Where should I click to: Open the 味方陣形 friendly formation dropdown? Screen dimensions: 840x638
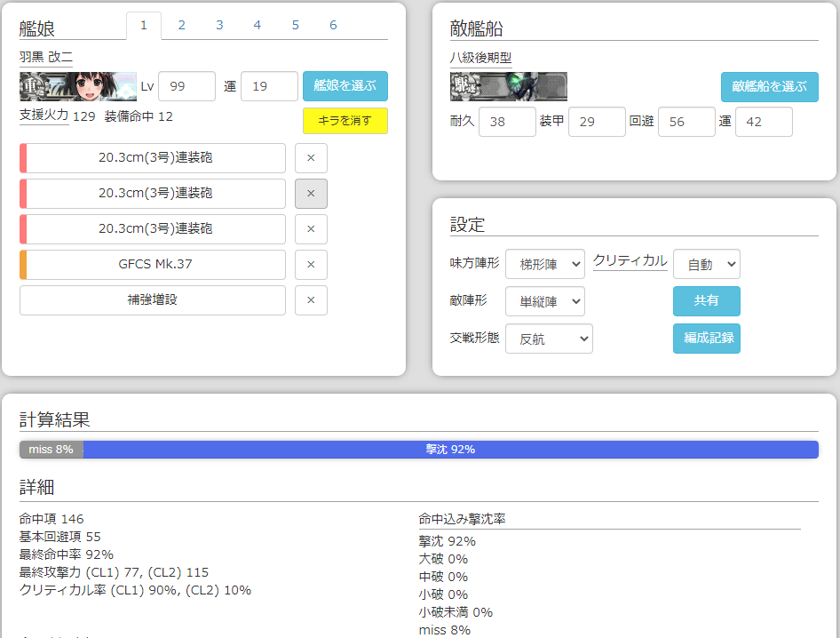pyautogui.click(x=544, y=264)
